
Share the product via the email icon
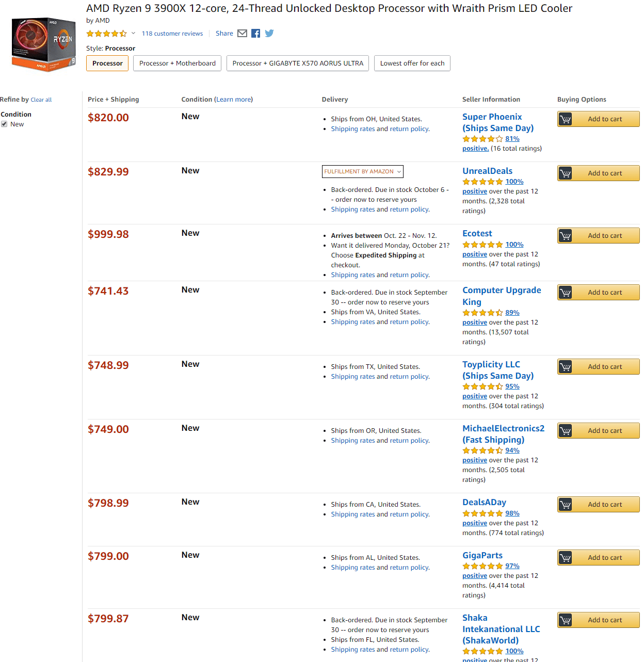[x=242, y=33]
